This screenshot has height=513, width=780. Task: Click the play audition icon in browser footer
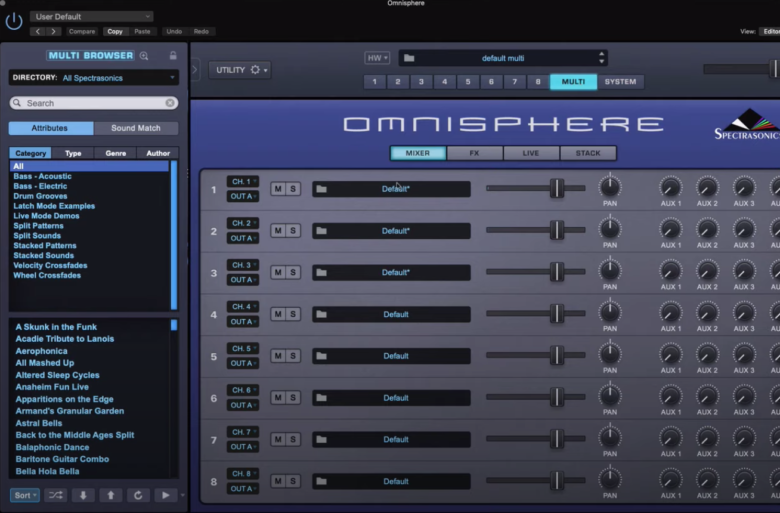click(166, 495)
